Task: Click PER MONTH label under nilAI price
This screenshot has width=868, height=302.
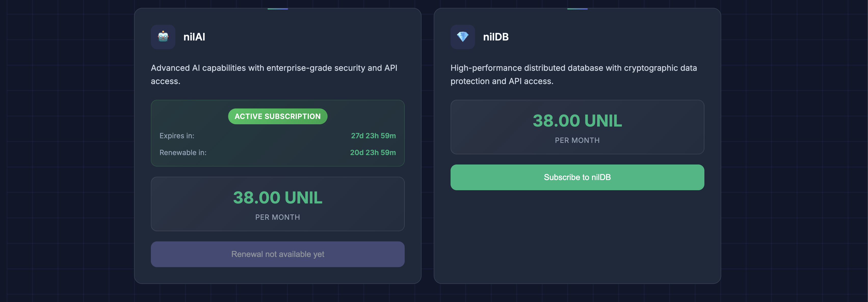Action: [277, 217]
